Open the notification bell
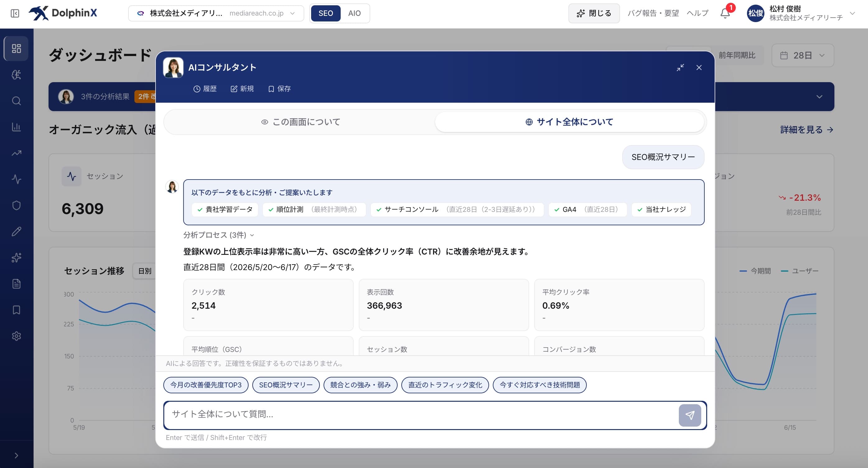Viewport: 868px width, 468px height. (725, 13)
